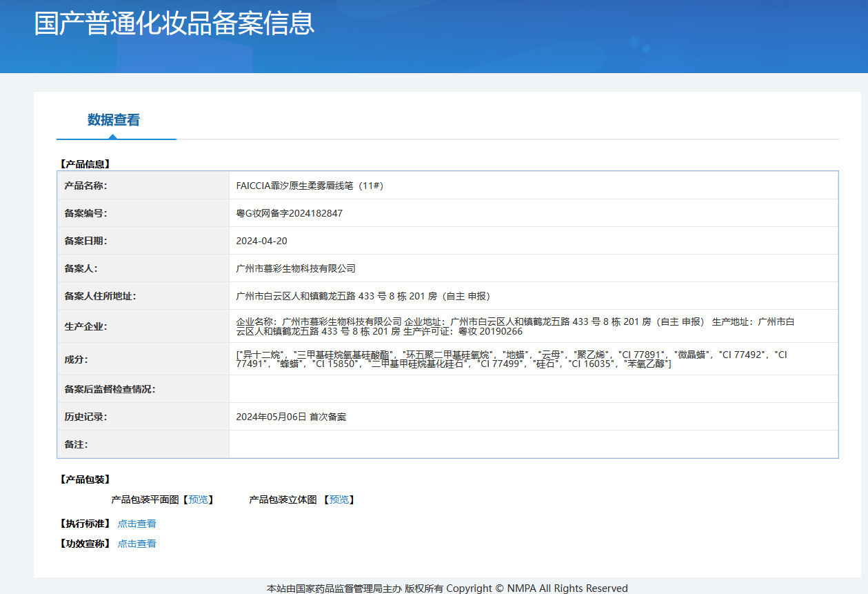Click the 【执行标准】 label

pos(85,524)
